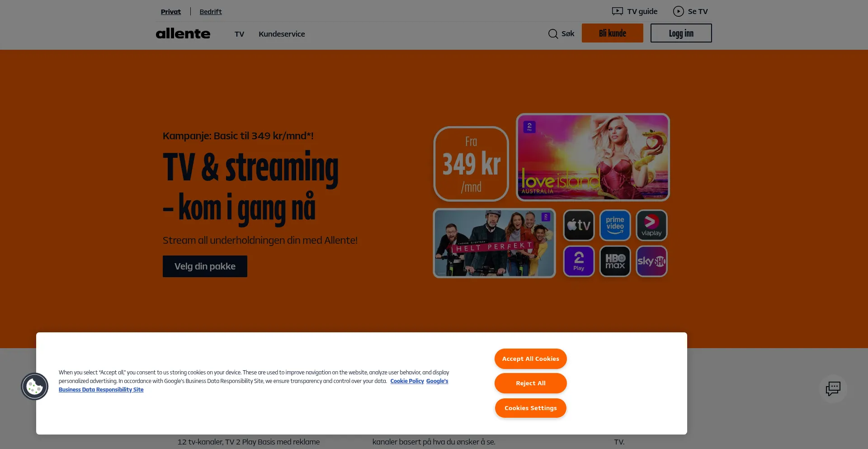The width and height of the screenshot is (868, 449).
Task: Click the Apple TV streaming icon
Action: click(x=579, y=225)
